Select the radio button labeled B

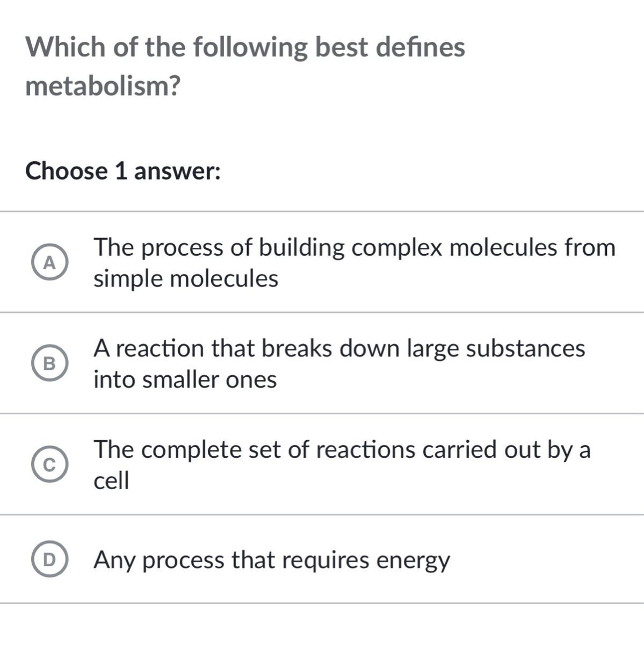49,364
